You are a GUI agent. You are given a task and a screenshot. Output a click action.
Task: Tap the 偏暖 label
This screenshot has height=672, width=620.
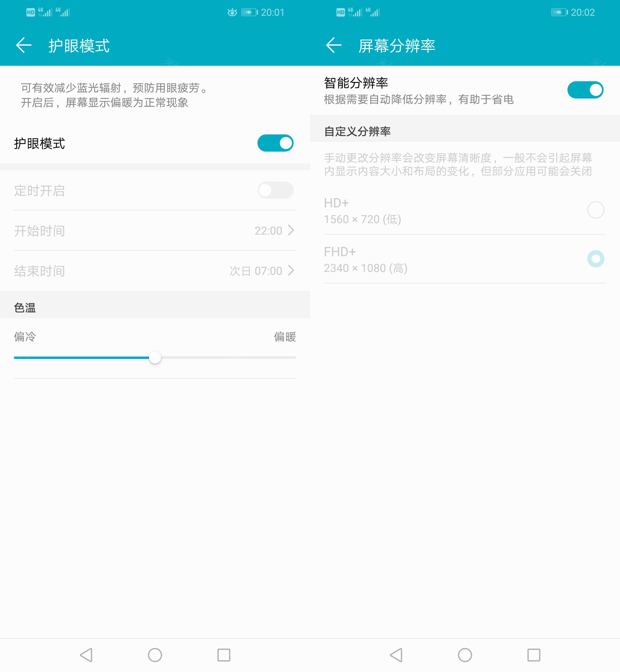pyautogui.click(x=285, y=337)
